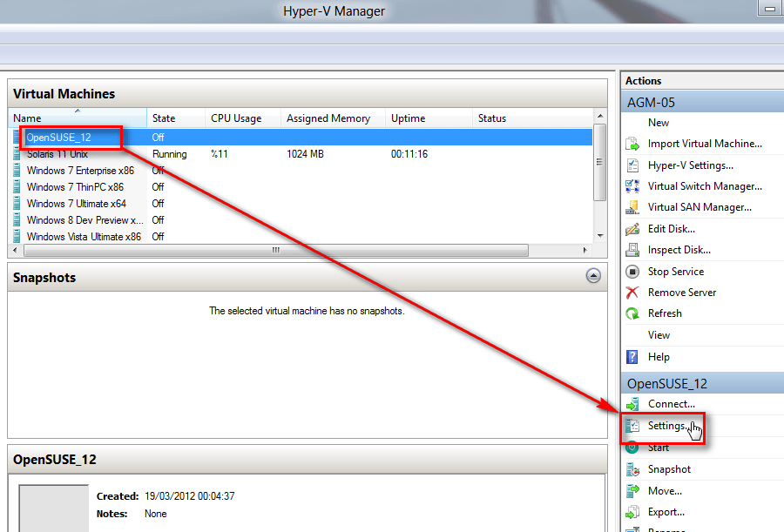Click the Import Virtual Machine icon
The width and height of the screenshot is (784, 532).
[632, 144]
